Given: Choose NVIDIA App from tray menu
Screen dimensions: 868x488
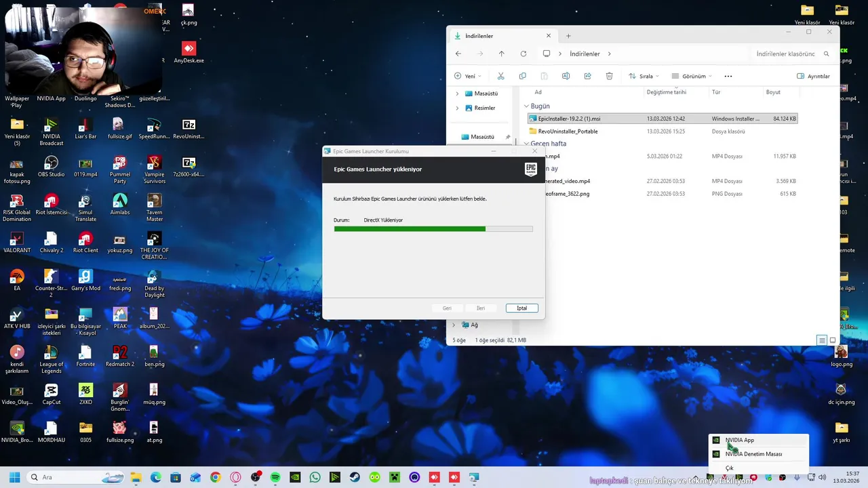Looking at the screenshot, I should [x=759, y=440].
